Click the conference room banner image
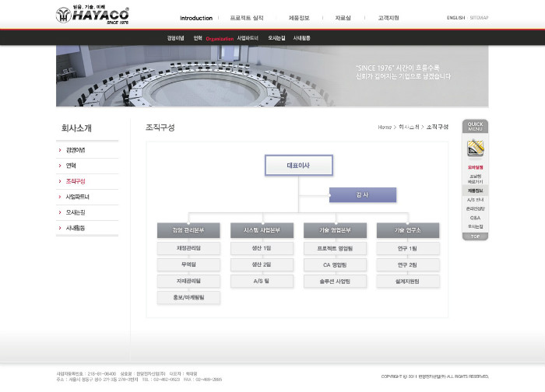The height and width of the screenshot is (392, 545). pos(272,75)
